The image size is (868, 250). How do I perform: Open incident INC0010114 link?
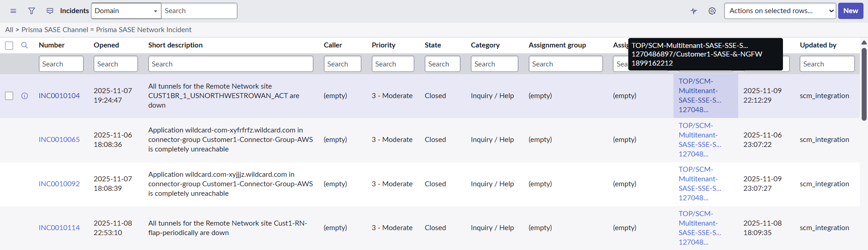(x=59, y=228)
